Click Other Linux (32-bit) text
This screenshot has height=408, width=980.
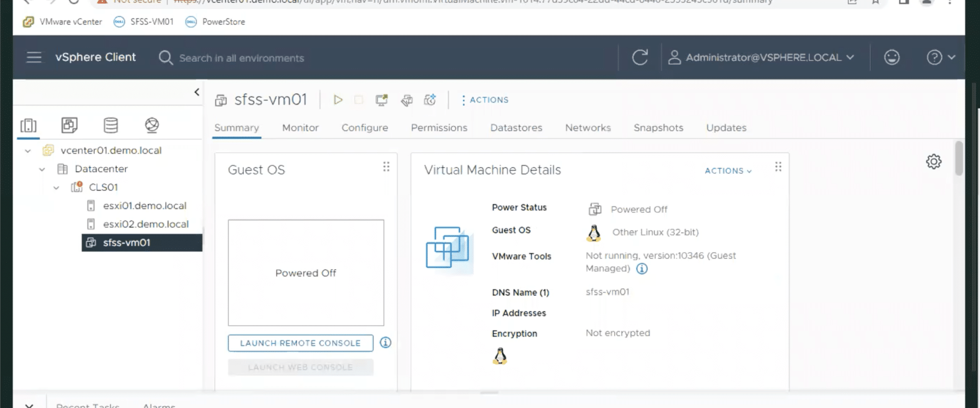[x=655, y=232]
